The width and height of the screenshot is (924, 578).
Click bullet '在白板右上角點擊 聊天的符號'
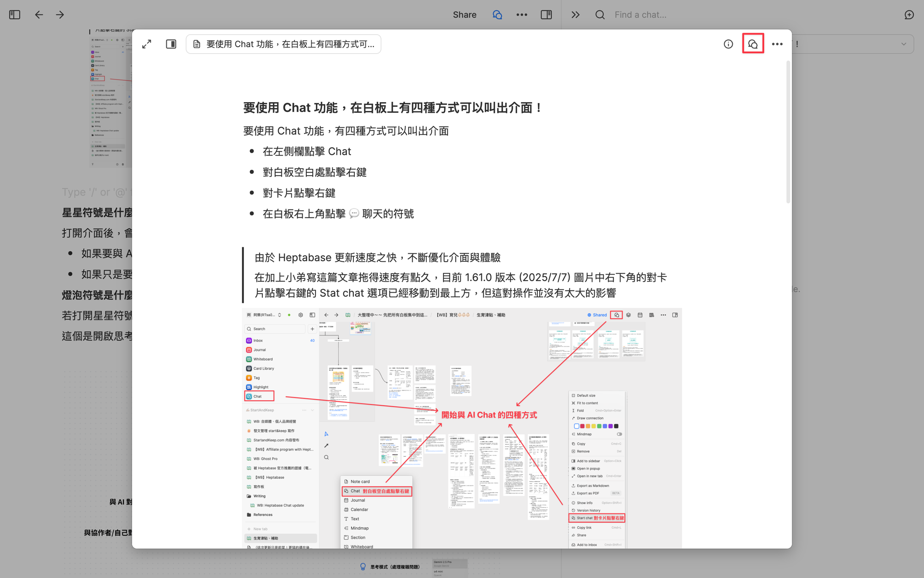click(x=338, y=214)
